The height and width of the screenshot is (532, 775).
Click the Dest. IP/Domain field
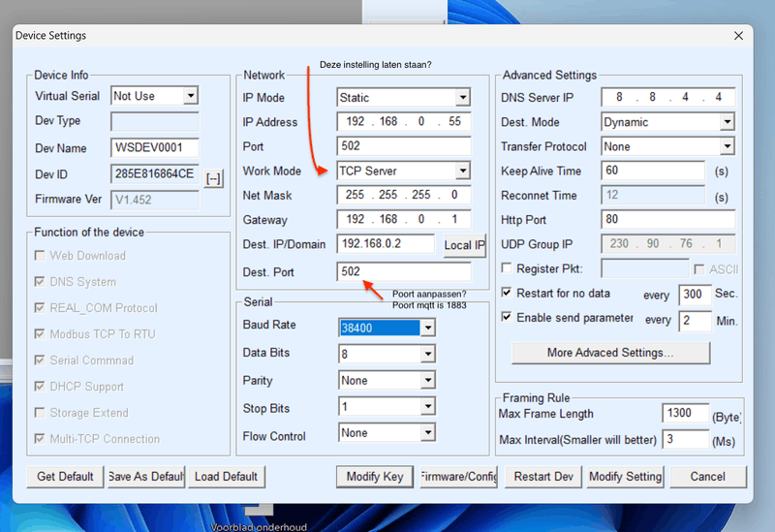386,244
